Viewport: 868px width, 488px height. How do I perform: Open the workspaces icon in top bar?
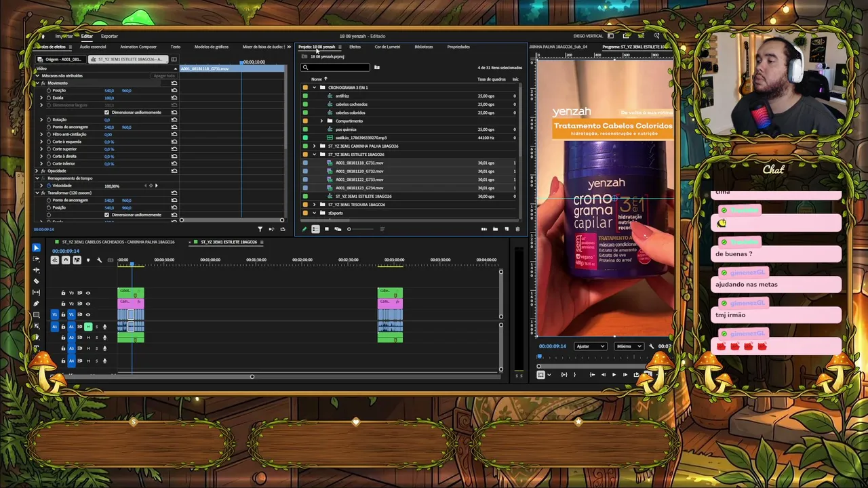[611, 36]
